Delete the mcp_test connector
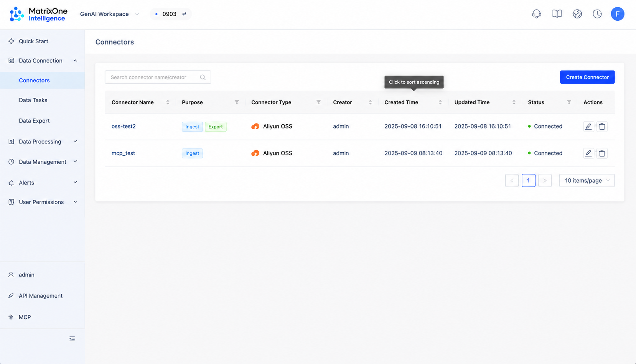 point(602,153)
